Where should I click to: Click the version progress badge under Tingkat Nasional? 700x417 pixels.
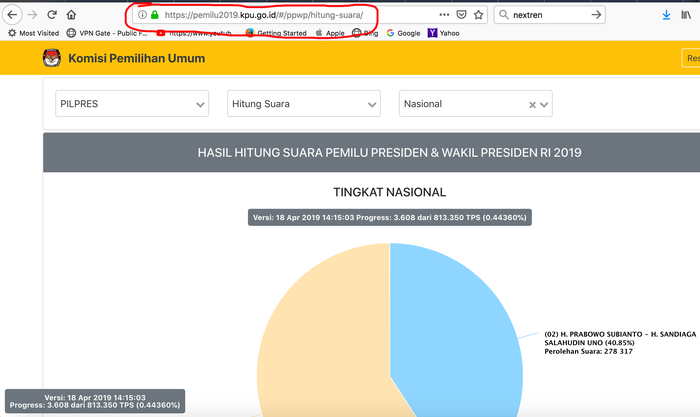pyautogui.click(x=390, y=217)
